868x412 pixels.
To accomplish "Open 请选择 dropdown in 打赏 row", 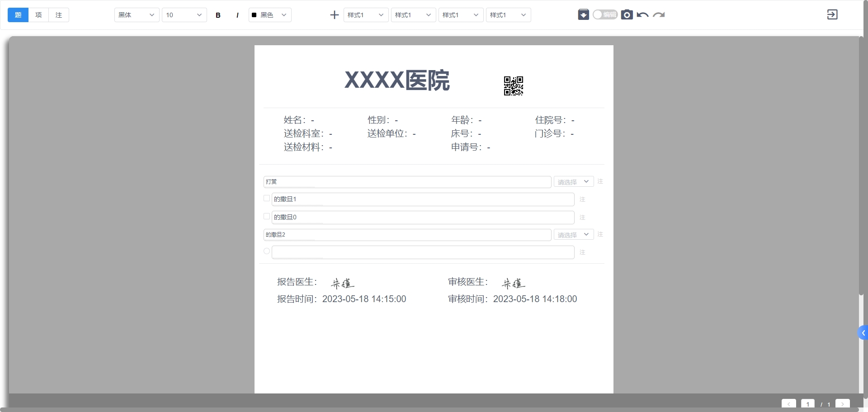I will point(574,182).
